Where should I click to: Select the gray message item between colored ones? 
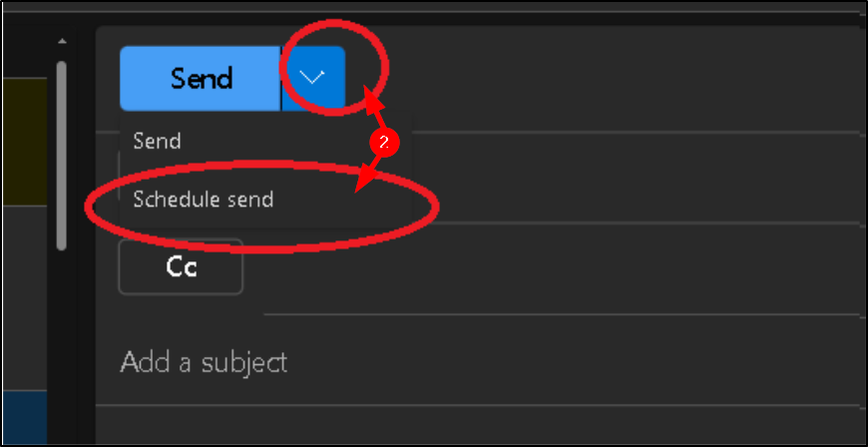tap(25, 298)
